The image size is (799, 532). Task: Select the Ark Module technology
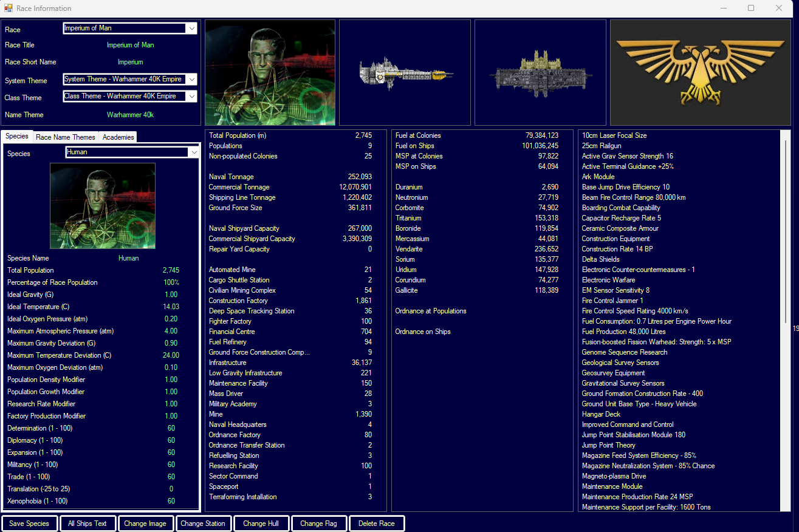pyautogui.click(x=598, y=177)
